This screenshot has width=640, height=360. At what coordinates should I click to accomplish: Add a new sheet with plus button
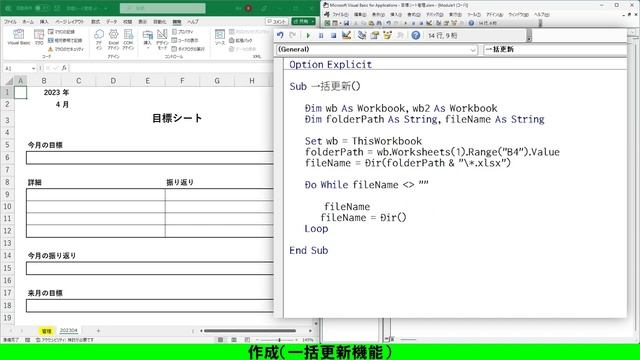98,331
